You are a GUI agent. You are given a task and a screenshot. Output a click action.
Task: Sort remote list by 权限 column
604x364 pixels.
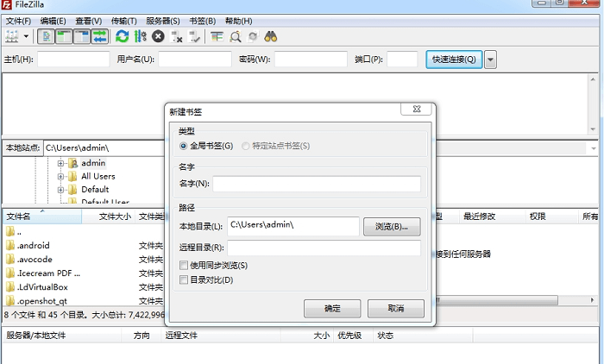point(551,217)
